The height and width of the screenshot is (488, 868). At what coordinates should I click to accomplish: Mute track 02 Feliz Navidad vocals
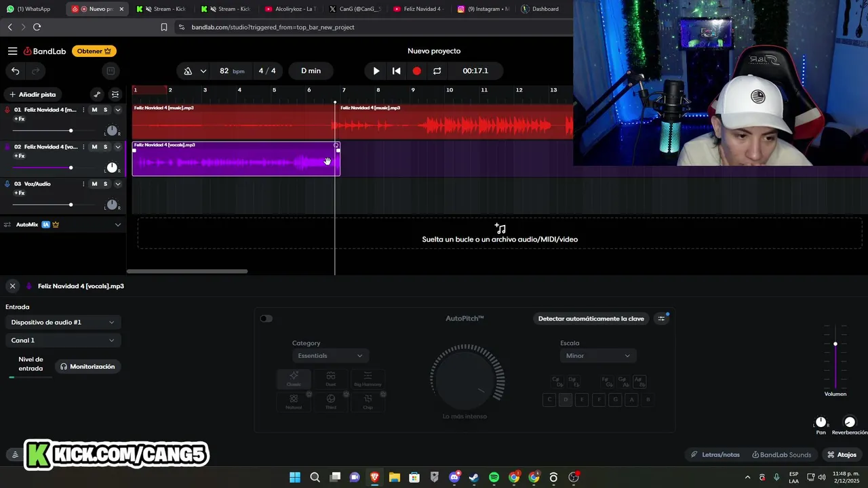click(94, 147)
